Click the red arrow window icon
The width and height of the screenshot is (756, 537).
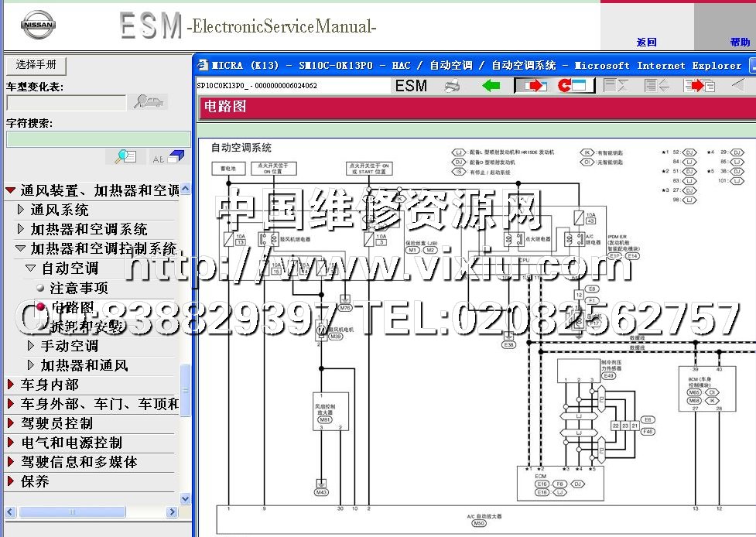(x=535, y=86)
